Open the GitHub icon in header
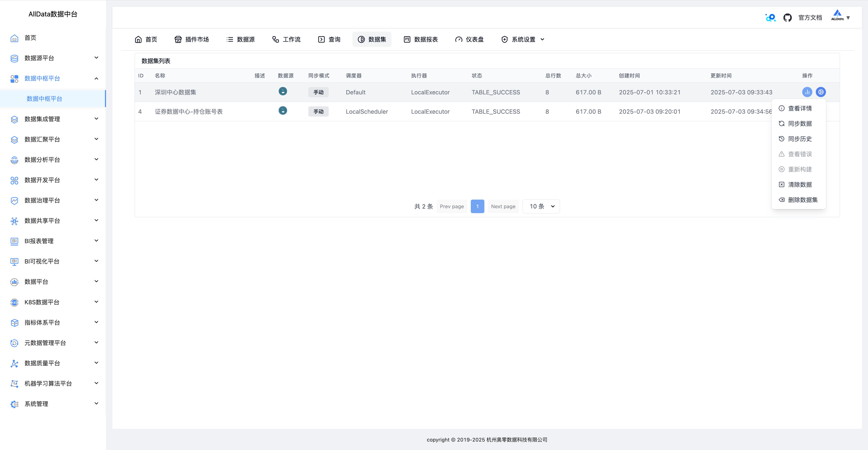Screen dimensions: 868x450 [787, 17]
